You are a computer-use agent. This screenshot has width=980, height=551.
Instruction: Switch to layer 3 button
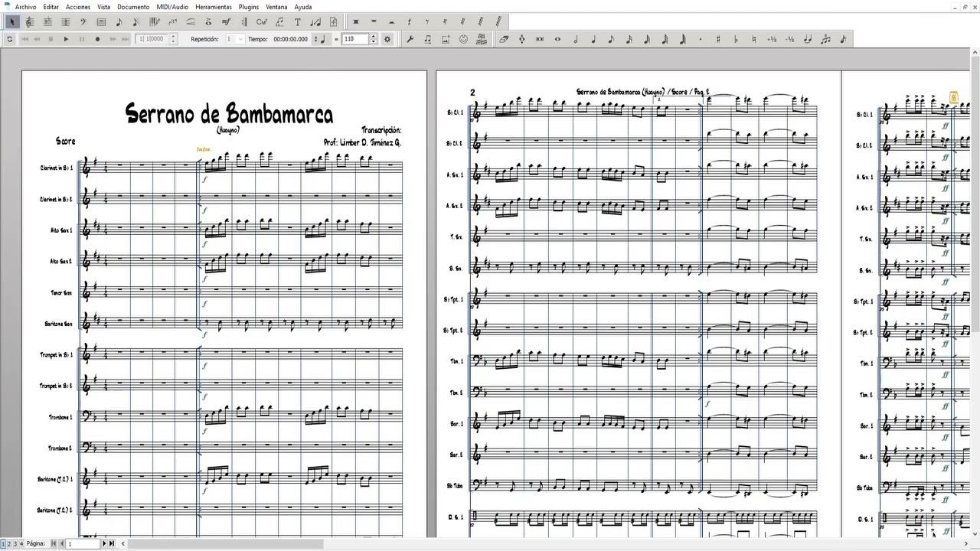coord(15,543)
